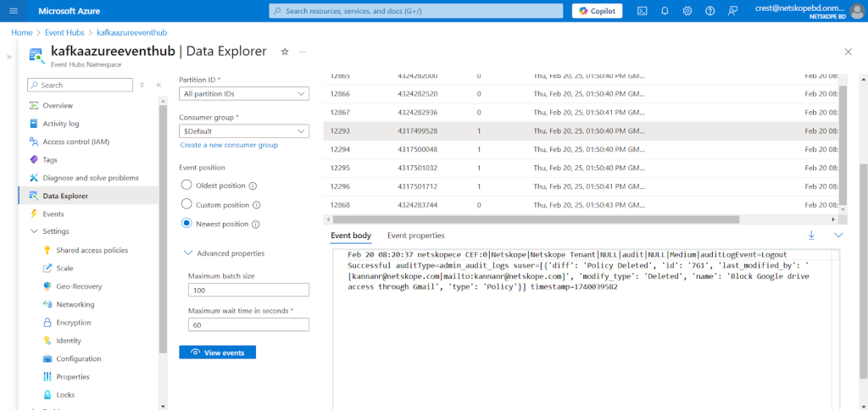Viewport: 868px width, 410px height.
Task: Click the sidebar vertical scrollbar
Action: (162, 227)
